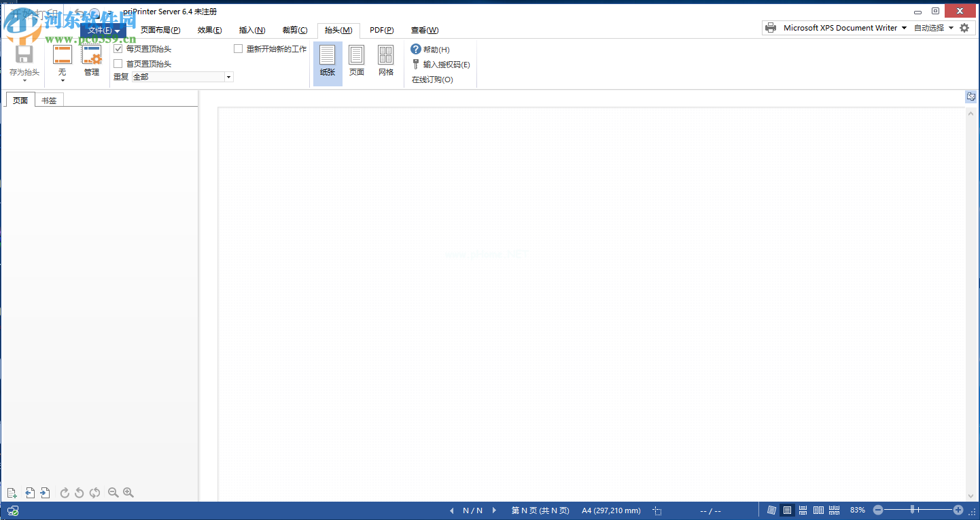Switch to sidebar 页面 tab
The height and width of the screenshot is (520, 980).
pos(20,100)
